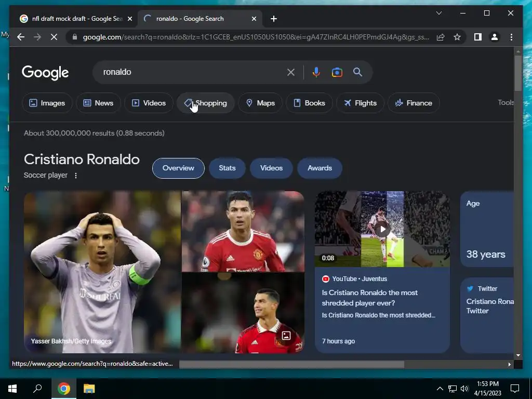Start voice search with microphone

[x=316, y=72]
